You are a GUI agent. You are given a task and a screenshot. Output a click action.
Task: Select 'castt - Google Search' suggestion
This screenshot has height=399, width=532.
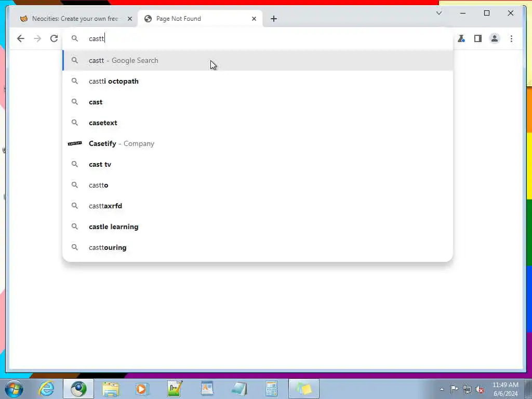point(258,60)
